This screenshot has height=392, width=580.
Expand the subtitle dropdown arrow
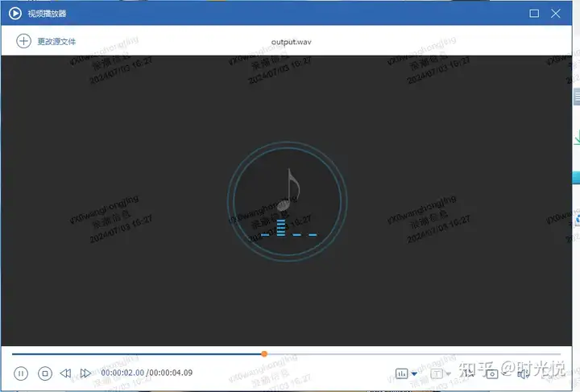(448, 374)
